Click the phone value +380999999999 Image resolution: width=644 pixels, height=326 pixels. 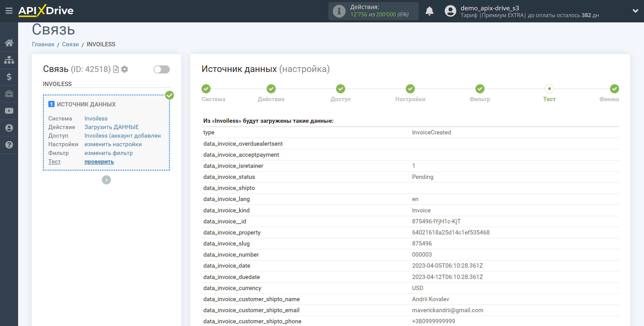coord(433,321)
